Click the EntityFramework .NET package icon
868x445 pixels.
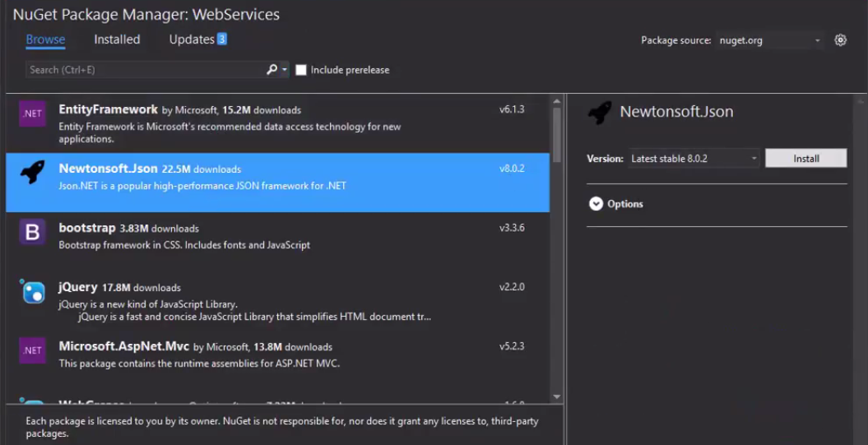pyautogui.click(x=32, y=114)
